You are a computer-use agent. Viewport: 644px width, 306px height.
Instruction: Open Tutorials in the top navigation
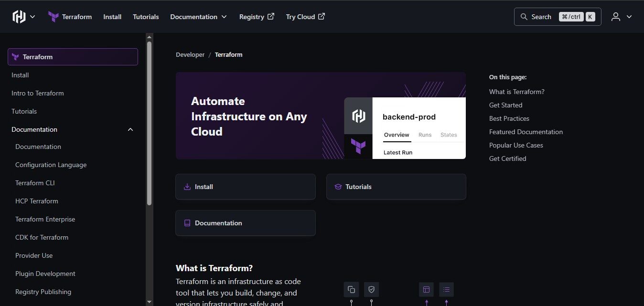(146, 17)
